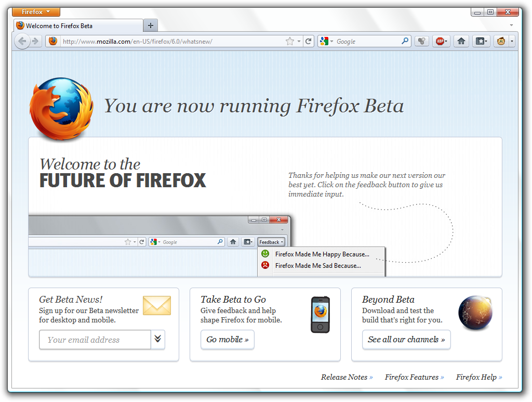Image resolution: width=532 pixels, height=402 pixels.
Task: Click the Thanks for helping us paragraph
Action: tap(366, 185)
